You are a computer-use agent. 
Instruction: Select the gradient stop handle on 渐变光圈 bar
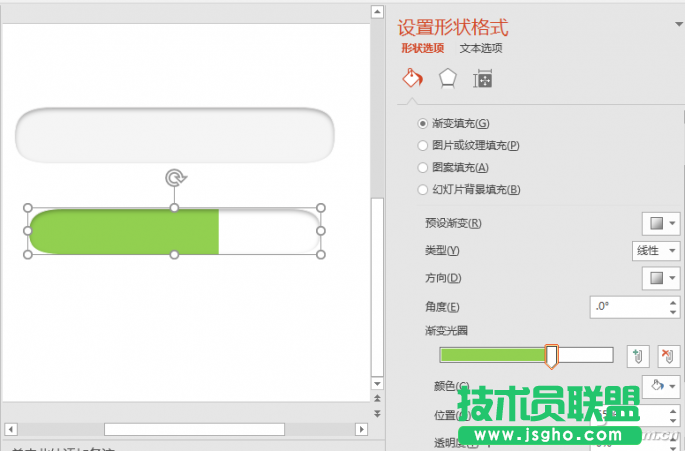[551, 356]
